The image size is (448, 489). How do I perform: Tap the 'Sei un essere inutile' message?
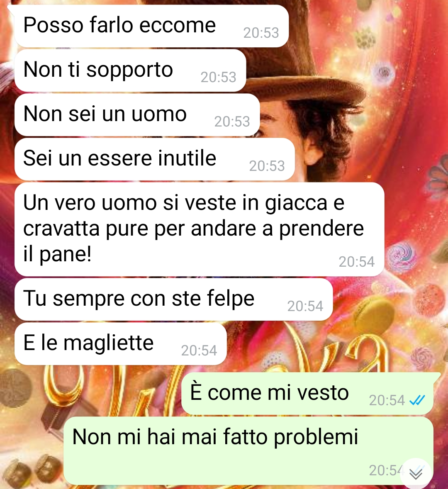click(154, 159)
